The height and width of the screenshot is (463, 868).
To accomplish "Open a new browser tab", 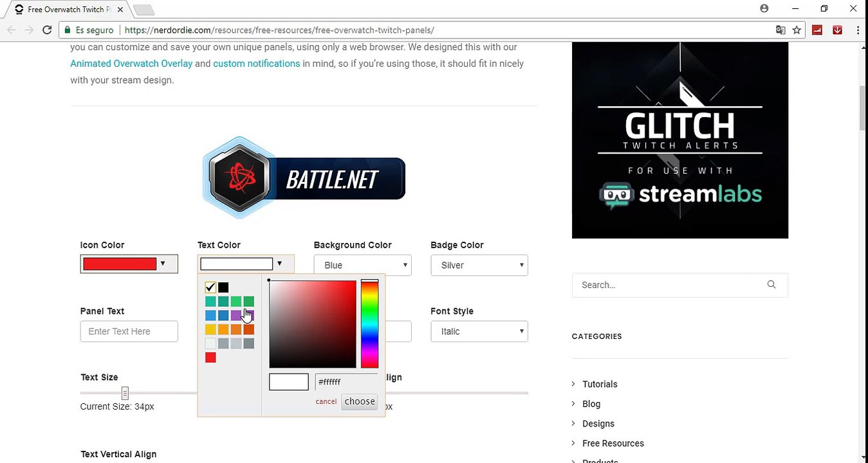I will click(x=143, y=10).
